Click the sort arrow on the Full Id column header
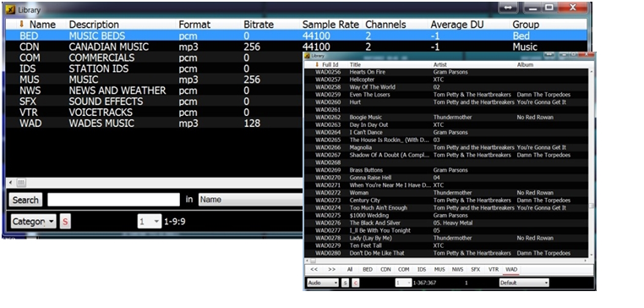644x308 pixels. click(x=317, y=64)
